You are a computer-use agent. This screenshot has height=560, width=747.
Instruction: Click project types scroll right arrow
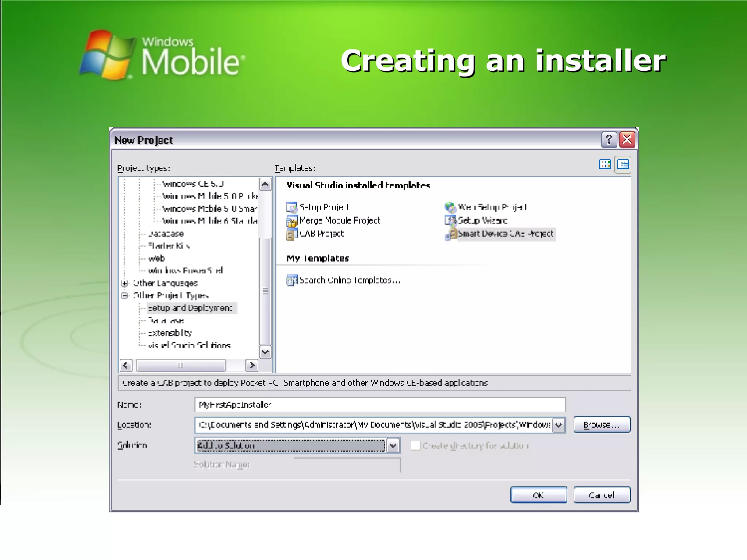[x=252, y=365]
